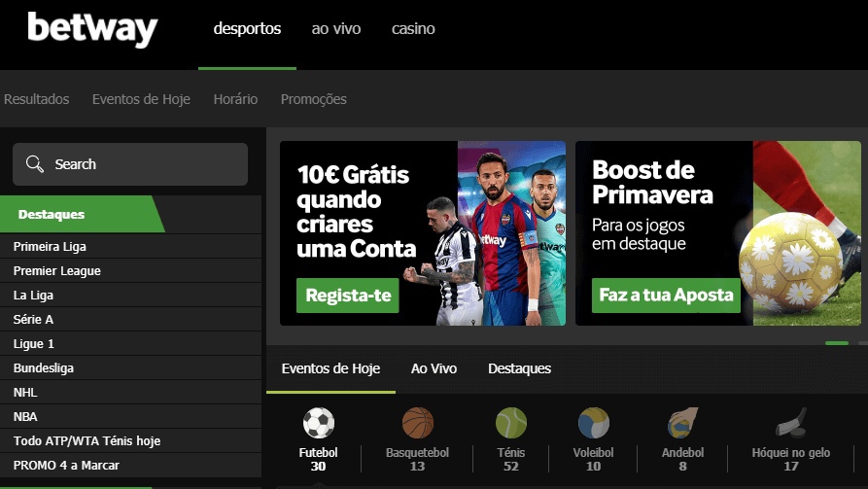Select the Voleibol volleyball icon

tap(594, 423)
